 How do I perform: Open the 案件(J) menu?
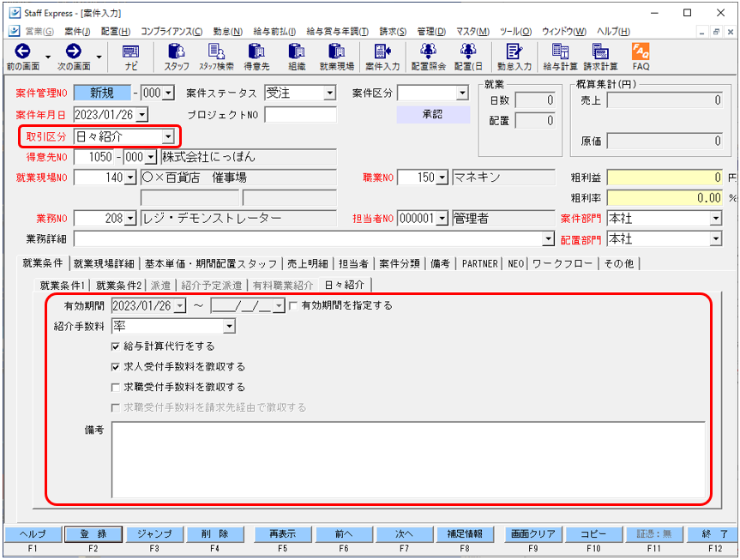(77, 31)
